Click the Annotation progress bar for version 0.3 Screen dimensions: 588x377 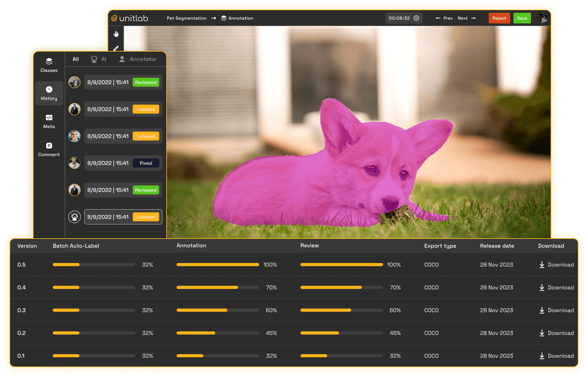[218, 310]
